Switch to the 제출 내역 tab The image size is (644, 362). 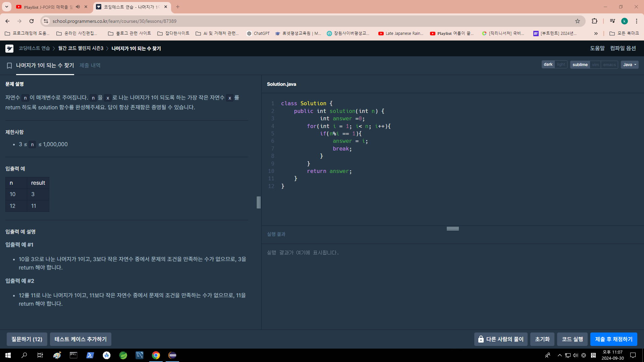pos(90,65)
